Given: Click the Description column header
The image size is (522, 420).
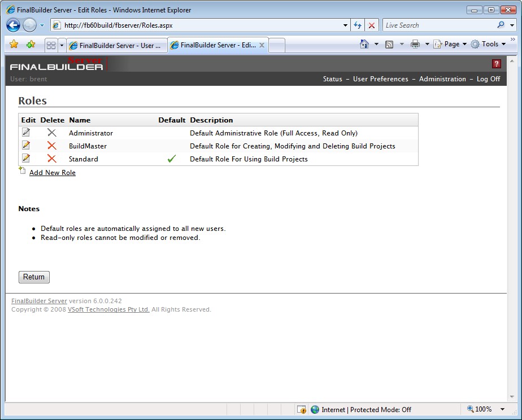Looking at the screenshot, I should [x=211, y=120].
